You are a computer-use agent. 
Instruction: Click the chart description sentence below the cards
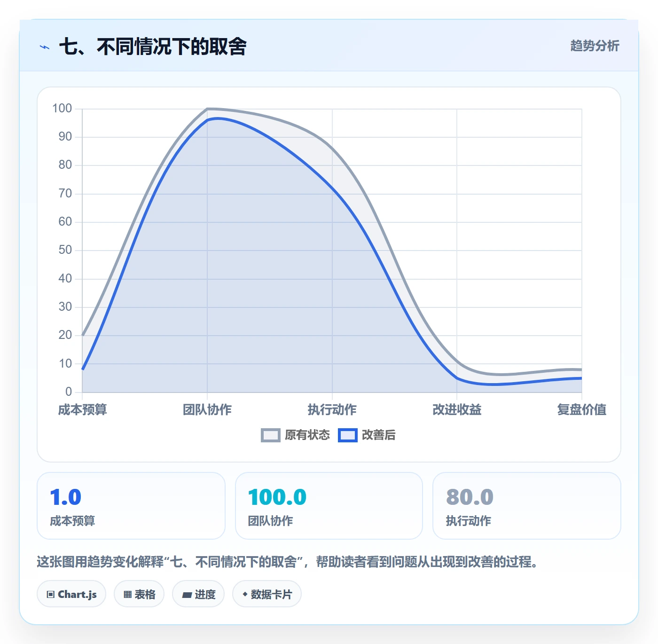pos(287,562)
